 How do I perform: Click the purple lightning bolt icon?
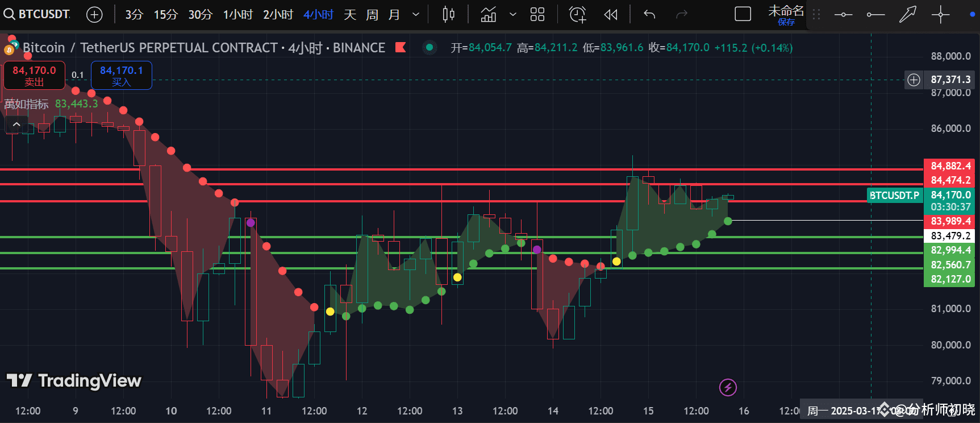pyautogui.click(x=728, y=388)
